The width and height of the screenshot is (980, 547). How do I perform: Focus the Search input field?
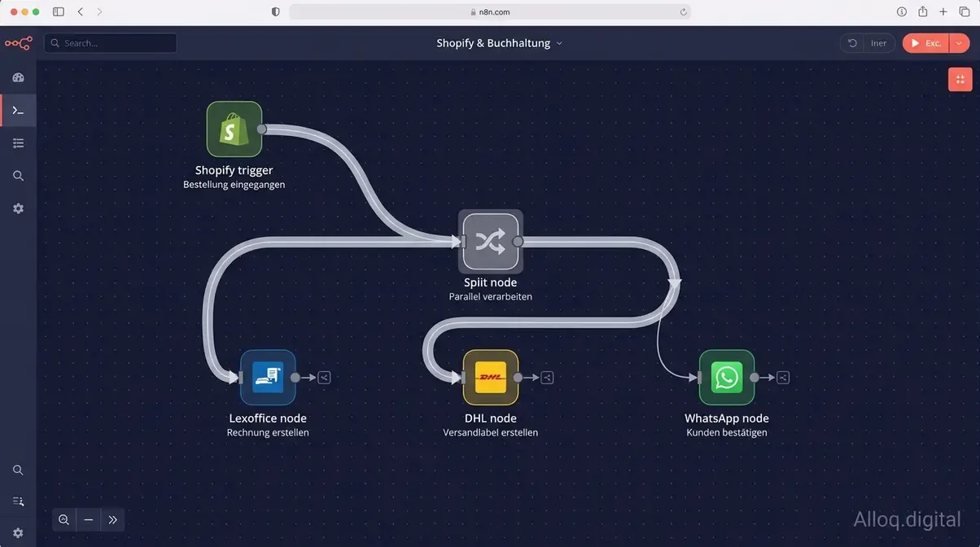pos(111,43)
